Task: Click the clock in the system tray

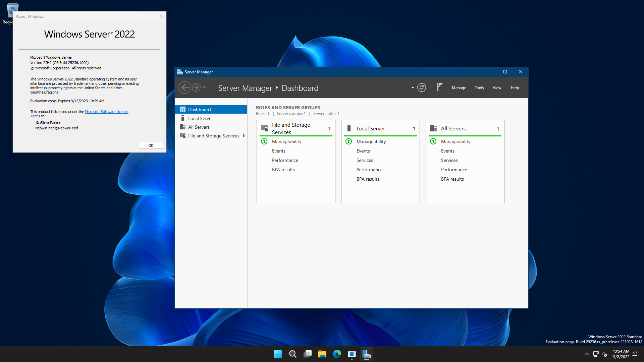Action: [x=621, y=354]
